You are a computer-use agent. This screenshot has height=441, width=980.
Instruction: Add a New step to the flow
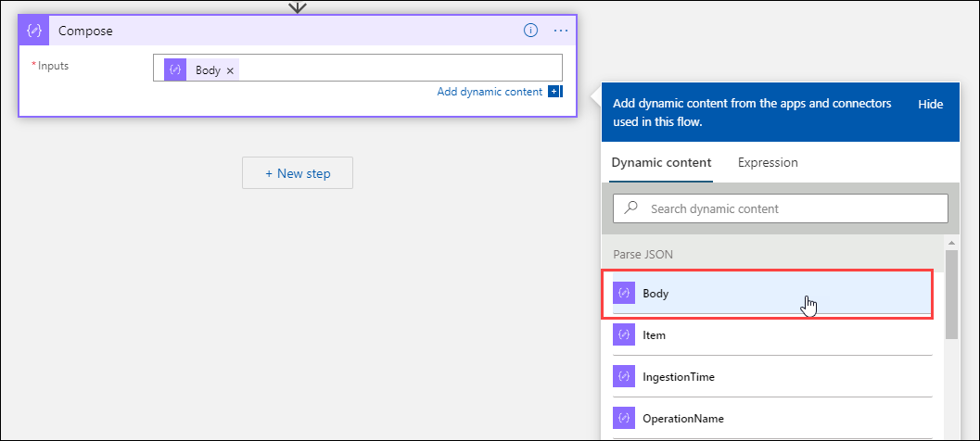tap(298, 173)
